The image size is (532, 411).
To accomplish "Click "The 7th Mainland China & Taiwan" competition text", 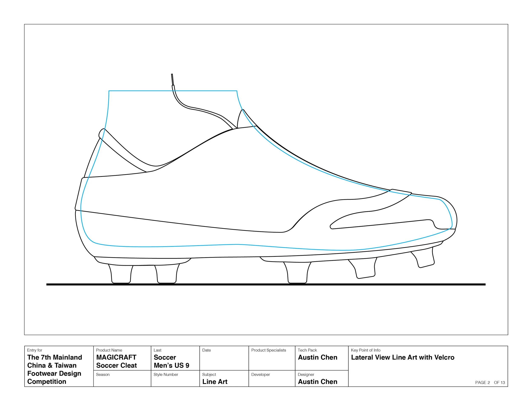I will pyautogui.click(x=54, y=361).
